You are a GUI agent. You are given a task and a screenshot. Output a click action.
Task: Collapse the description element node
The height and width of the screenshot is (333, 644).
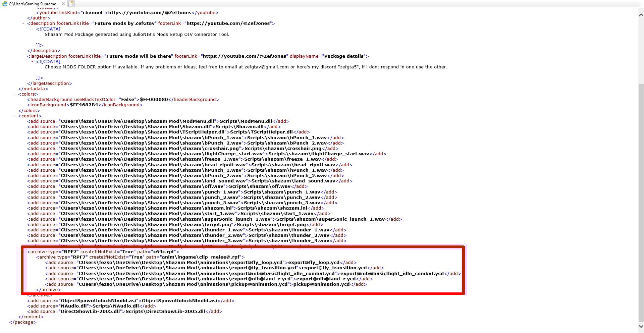tap(22, 23)
